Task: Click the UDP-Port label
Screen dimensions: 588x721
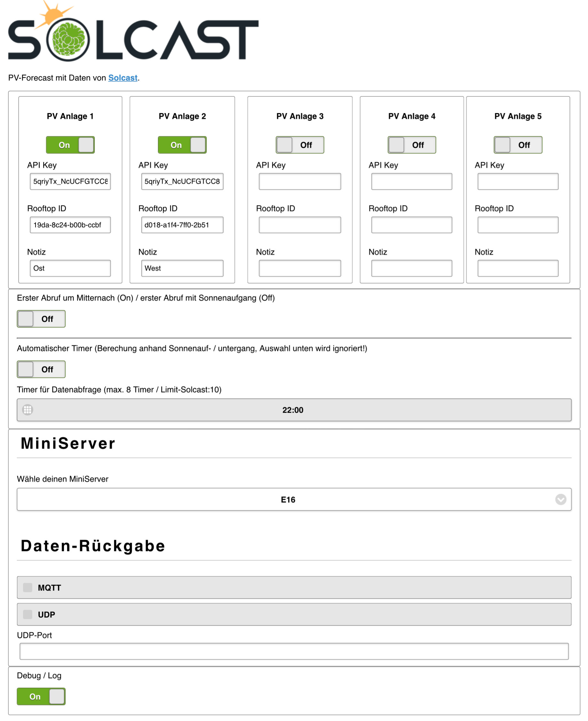Action: pos(34,635)
